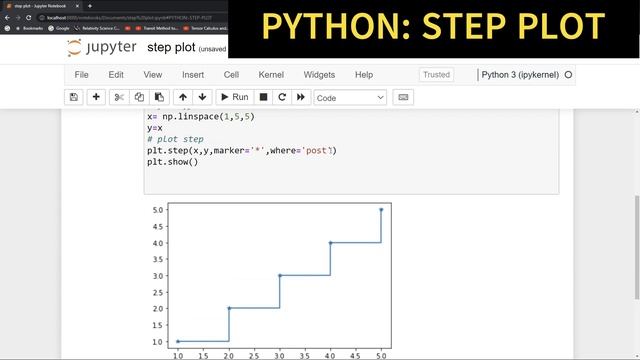Interrupt the kernel with stop icon
Viewport: 640px width, 360px height.
[x=263, y=97]
